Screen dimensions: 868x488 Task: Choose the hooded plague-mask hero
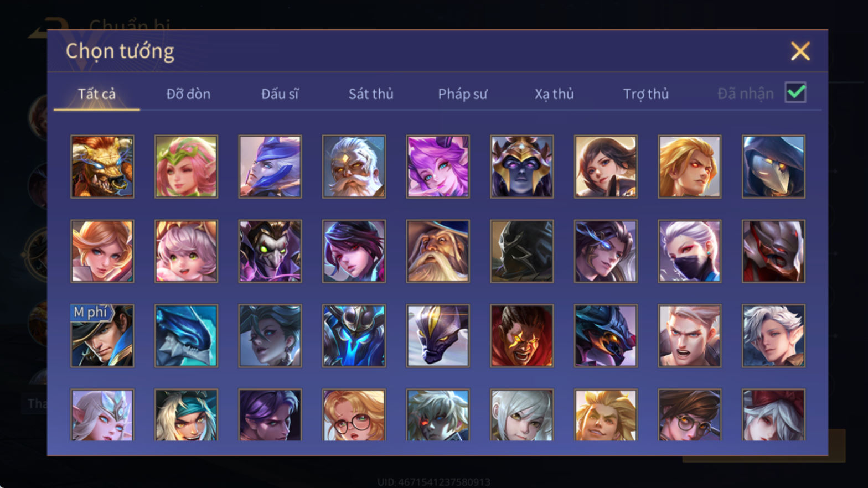[x=773, y=167]
